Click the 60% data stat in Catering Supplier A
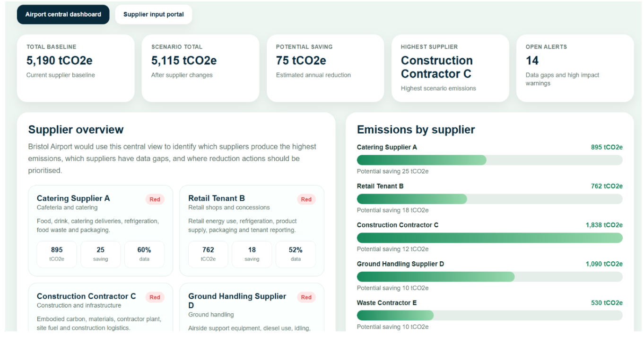644x337 pixels. coord(144,254)
